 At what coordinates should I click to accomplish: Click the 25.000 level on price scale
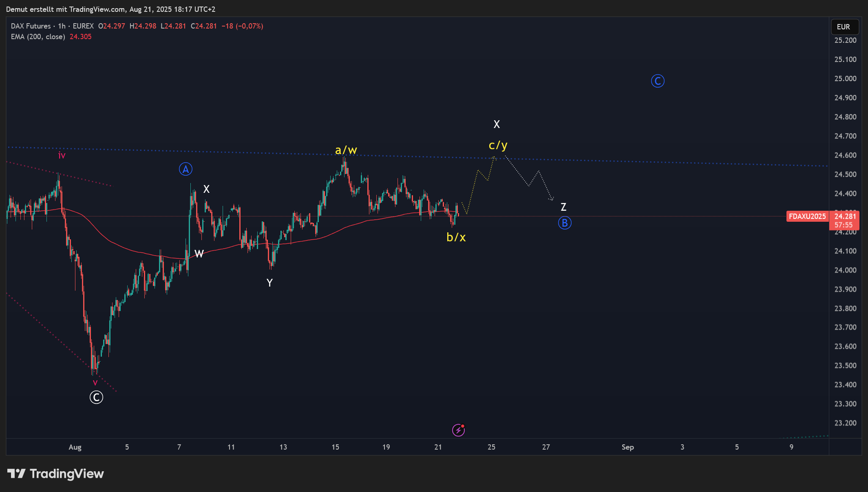(845, 79)
